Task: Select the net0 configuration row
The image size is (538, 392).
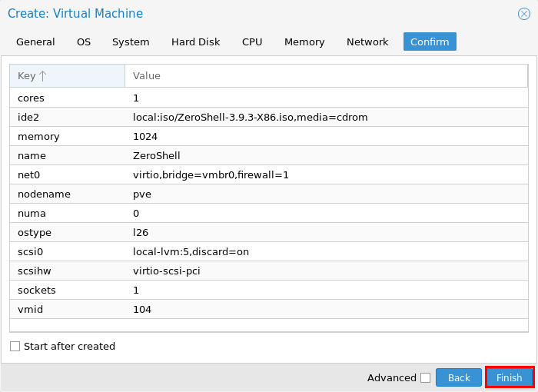Action: [269, 174]
